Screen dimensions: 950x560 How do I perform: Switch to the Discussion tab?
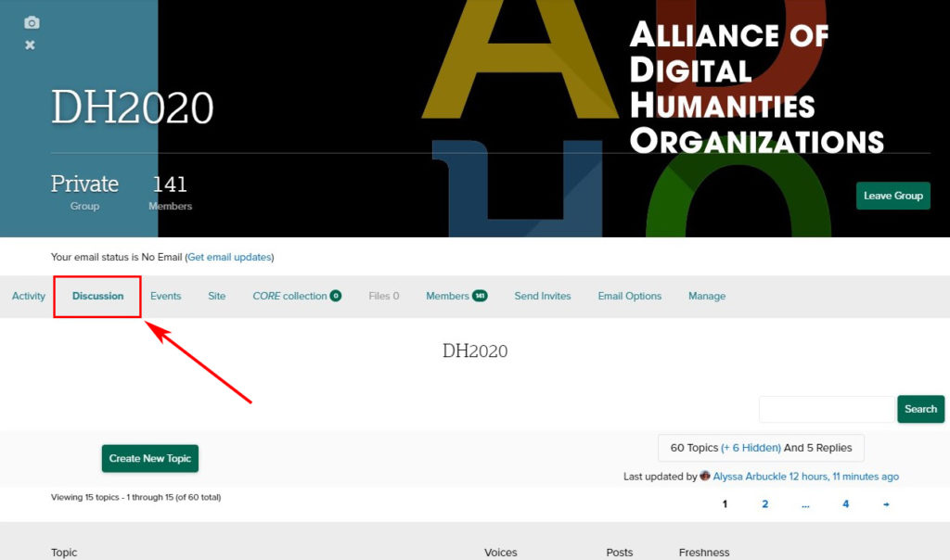coord(96,295)
